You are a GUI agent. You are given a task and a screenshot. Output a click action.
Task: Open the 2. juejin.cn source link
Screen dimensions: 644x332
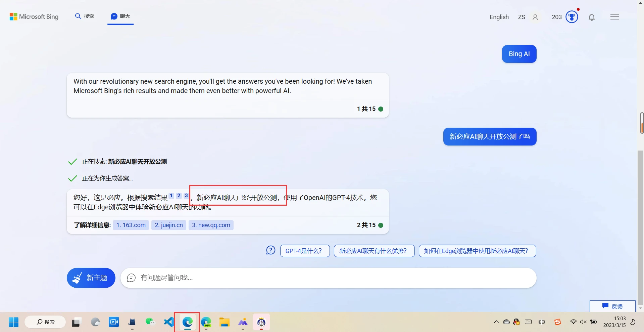pos(169,225)
